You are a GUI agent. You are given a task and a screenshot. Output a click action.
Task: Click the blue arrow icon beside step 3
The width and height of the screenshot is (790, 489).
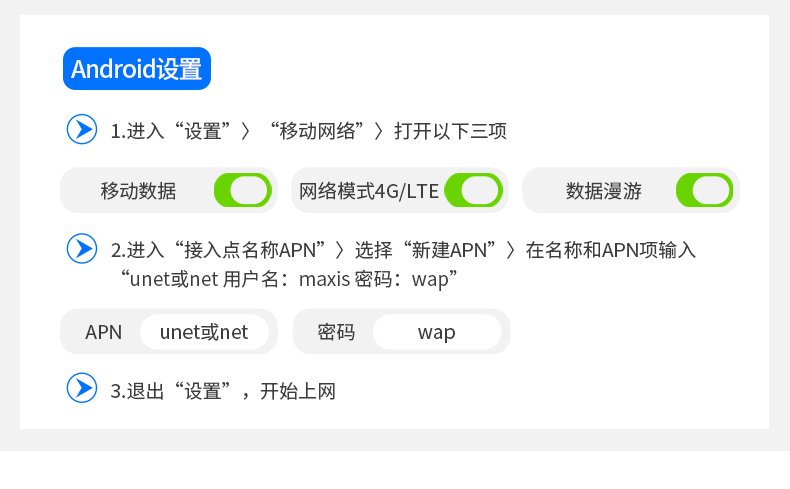pyautogui.click(x=82, y=388)
